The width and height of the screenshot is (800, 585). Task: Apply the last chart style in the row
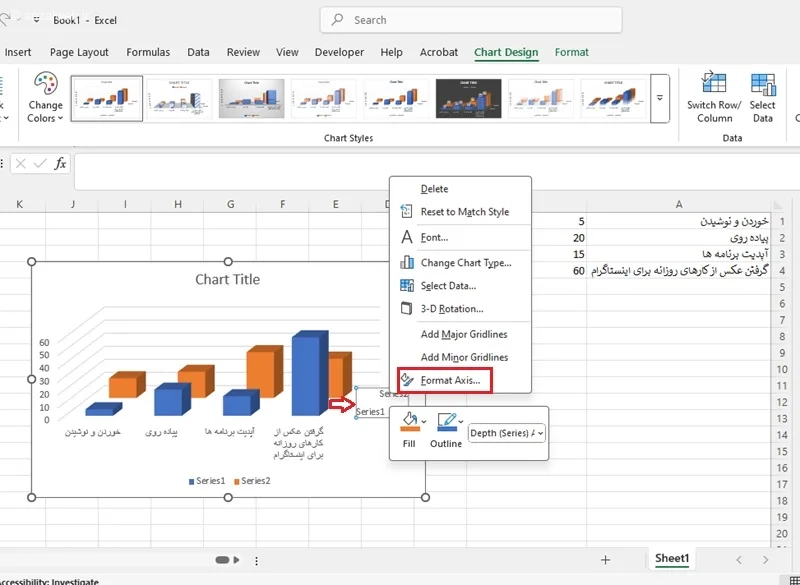click(613, 98)
